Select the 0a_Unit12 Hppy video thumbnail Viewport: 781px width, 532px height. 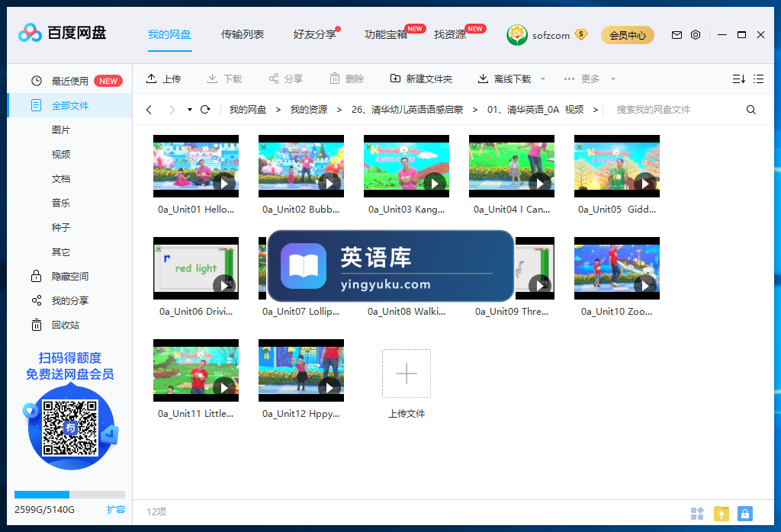point(301,370)
